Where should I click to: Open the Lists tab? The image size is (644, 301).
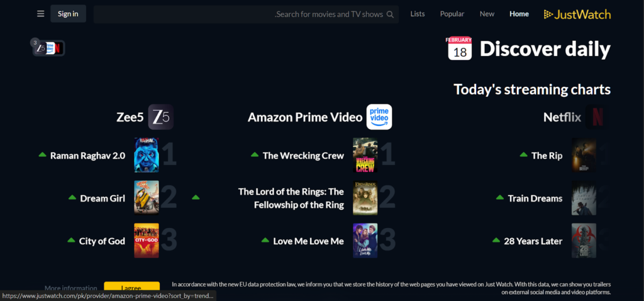click(418, 14)
